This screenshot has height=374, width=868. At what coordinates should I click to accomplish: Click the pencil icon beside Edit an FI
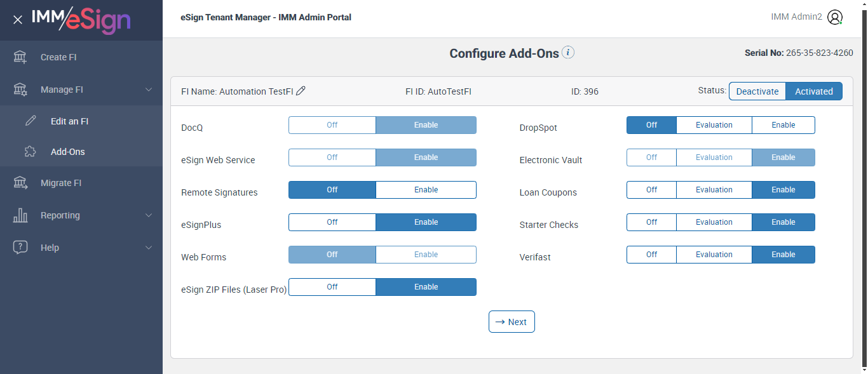pos(31,121)
